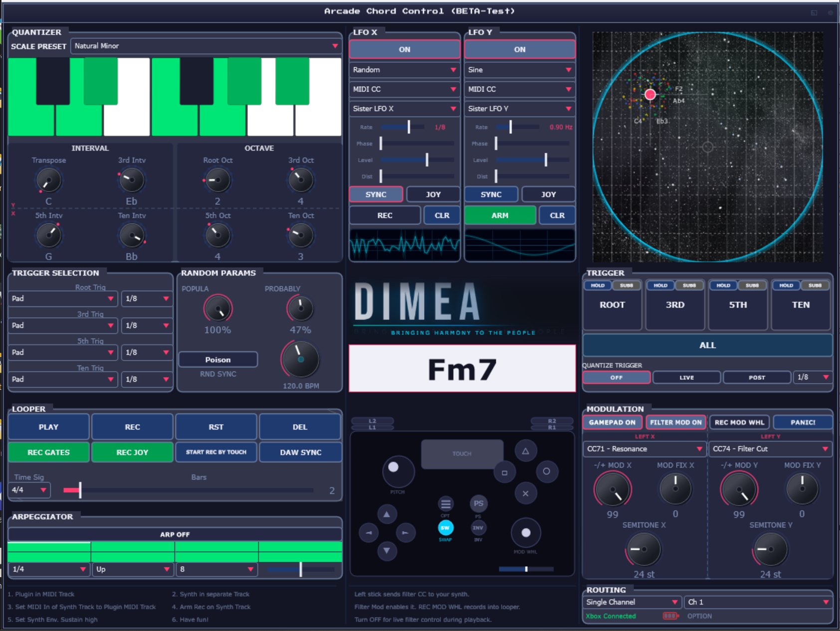Click the 120.0 BPM tempo knob
Image resolution: width=840 pixels, height=631 pixels.
click(x=300, y=359)
